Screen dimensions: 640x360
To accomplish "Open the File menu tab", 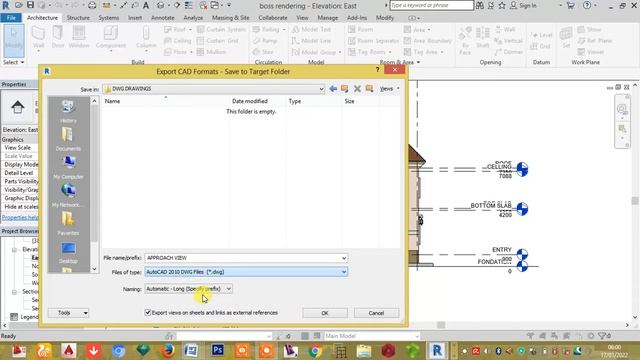I will pyautogui.click(x=11, y=18).
